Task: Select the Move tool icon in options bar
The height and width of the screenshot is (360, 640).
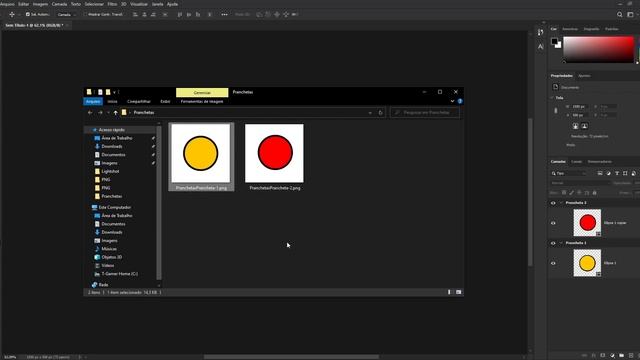Action: 12,14
